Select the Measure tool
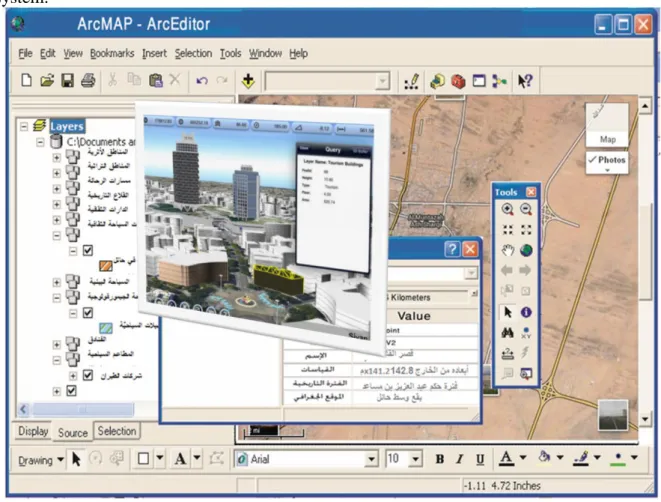Image resolution: width=661 pixels, height=502 pixels. coord(508,353)
